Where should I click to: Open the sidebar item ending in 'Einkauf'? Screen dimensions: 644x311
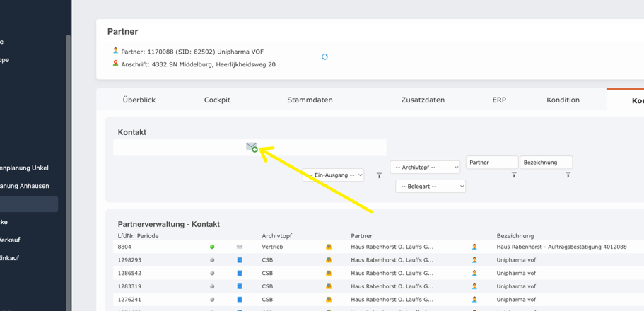(9, 258)
